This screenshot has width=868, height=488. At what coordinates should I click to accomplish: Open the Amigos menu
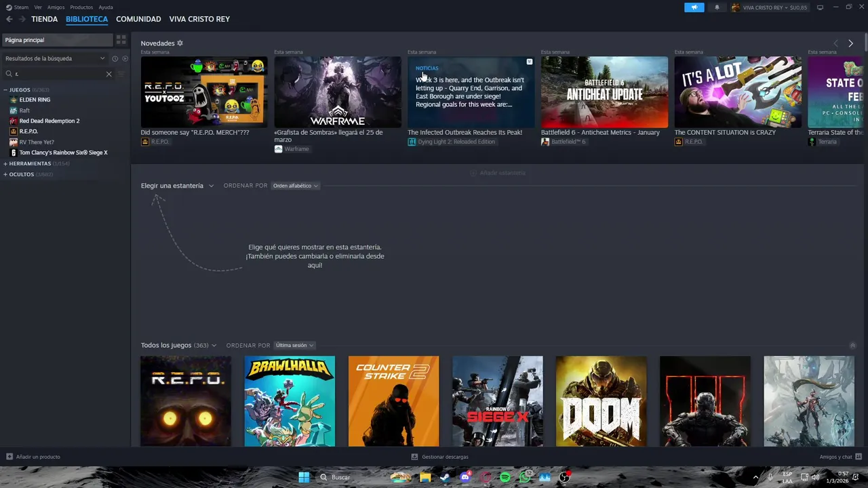pos(56,7)
